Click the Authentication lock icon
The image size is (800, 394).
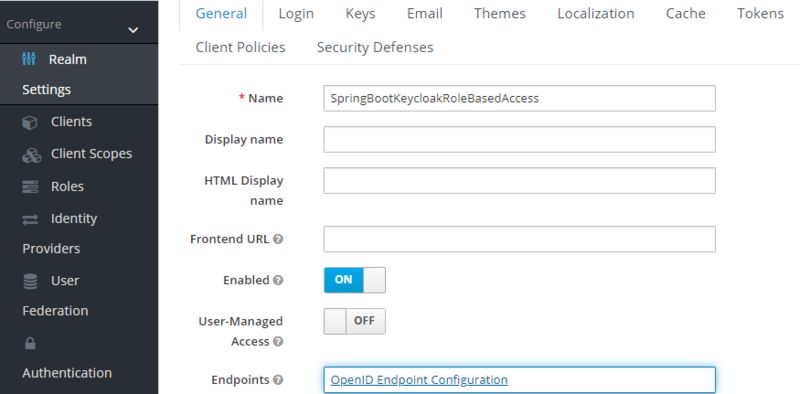[x=30, y=344]
